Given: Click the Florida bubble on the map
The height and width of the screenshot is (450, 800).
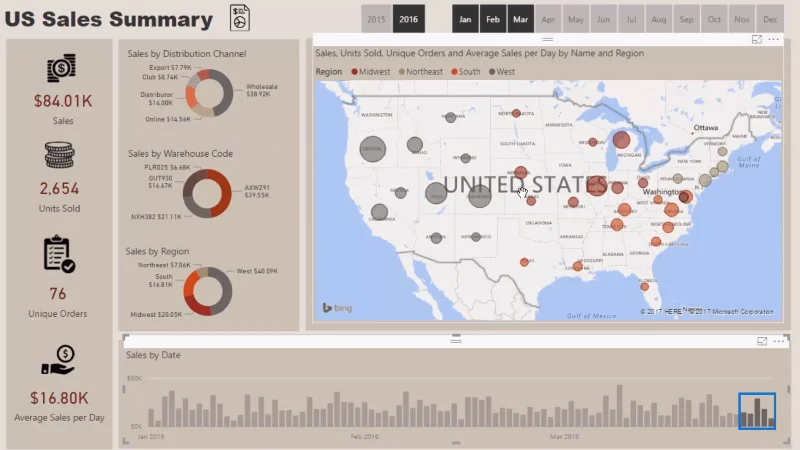Looking at the screenshot, I should coord(645,287).
